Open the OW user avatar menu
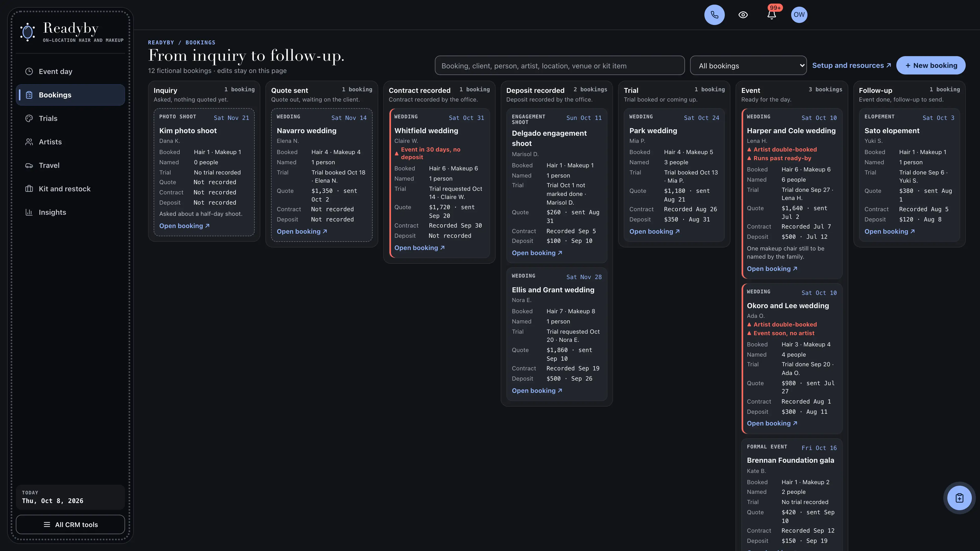 point(799,15)
